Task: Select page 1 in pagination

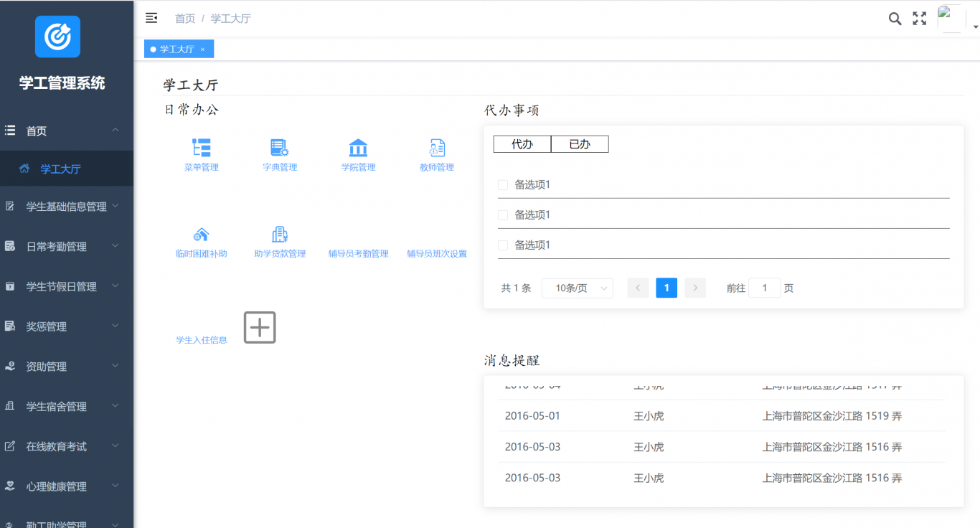Action: [666, 288]
